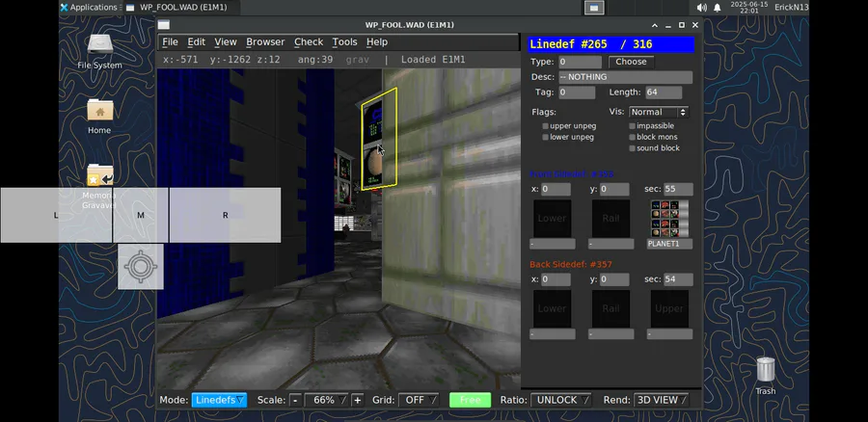Select front sidedef Rail texture box
Screen dimensions: 868x422
[x=610, y=219]
